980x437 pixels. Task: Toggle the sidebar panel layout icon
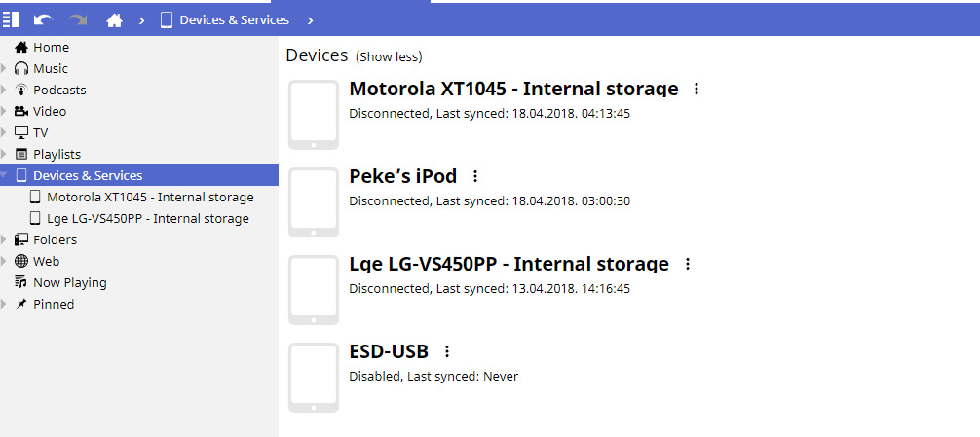pyautogui.click(x=11, y=18)
